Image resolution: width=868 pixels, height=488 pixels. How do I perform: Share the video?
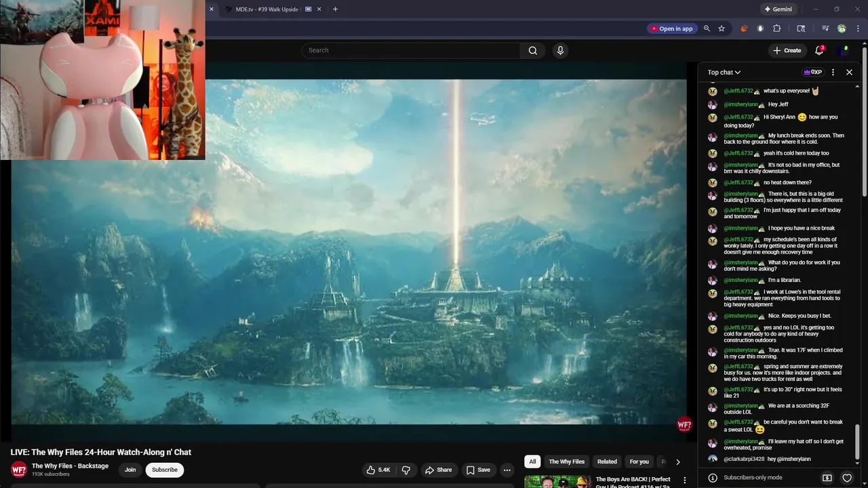click(x=438, y=470)
